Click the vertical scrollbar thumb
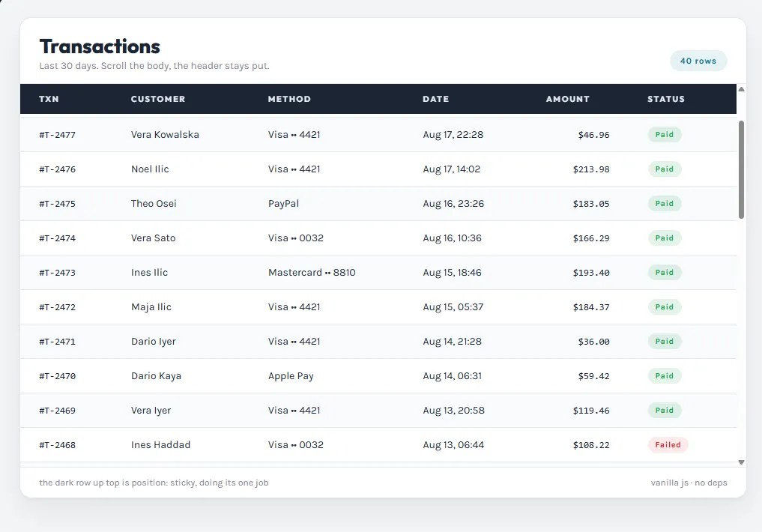This screenshot has height=532, width=762. pos(741,169)
